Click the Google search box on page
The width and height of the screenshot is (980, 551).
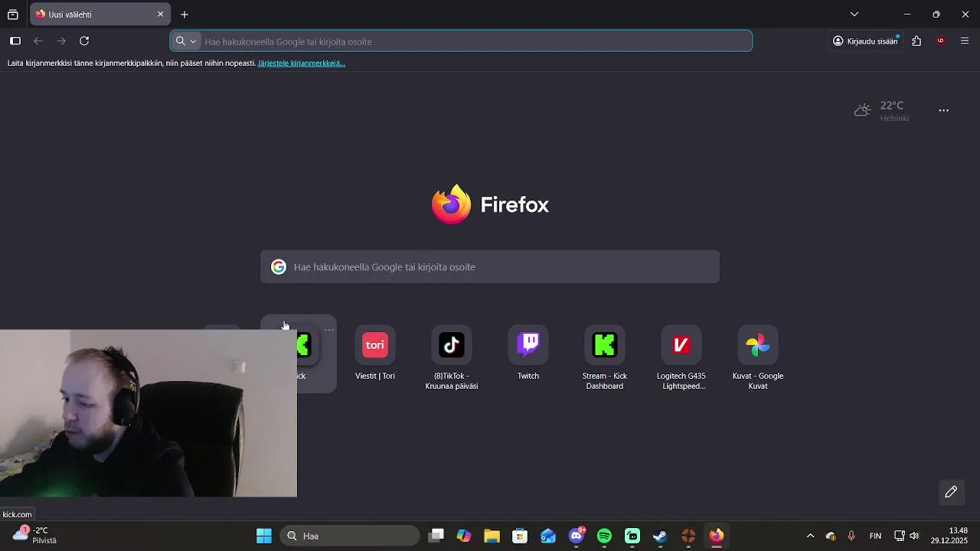[490, 267]
